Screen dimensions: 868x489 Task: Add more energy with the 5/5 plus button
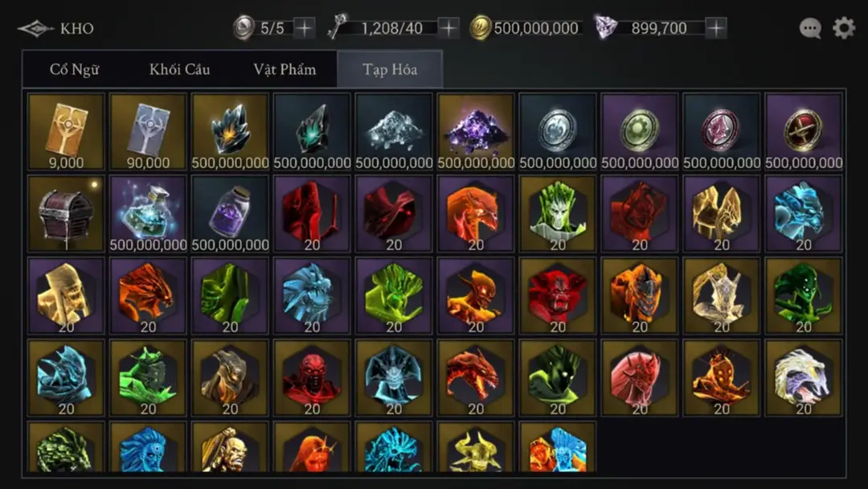pyautogui.click(x=304, y=27)
